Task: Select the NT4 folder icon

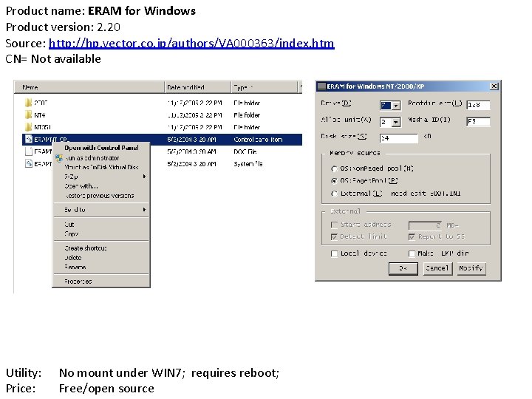Action: pyautogui.click(x=28, y=115)
